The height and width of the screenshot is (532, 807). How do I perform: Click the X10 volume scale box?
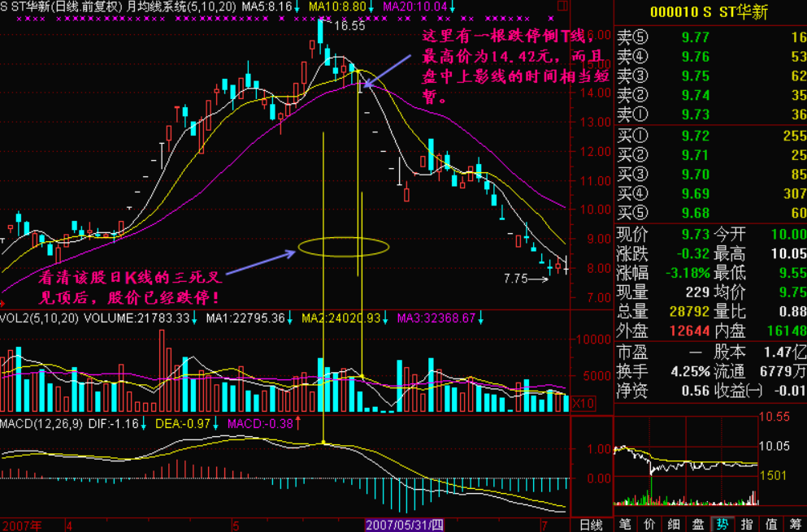tap(583, 403)
